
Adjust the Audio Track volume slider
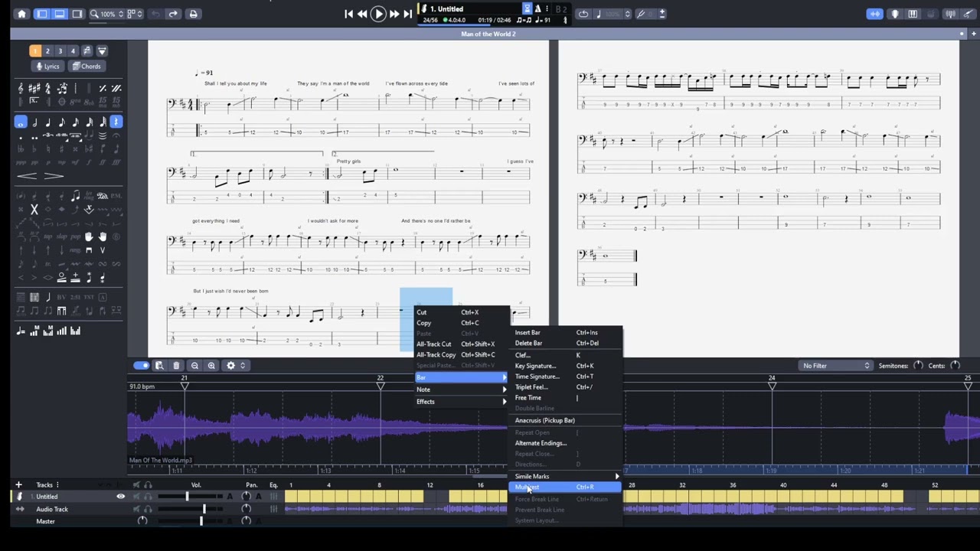tap(204, 509)
